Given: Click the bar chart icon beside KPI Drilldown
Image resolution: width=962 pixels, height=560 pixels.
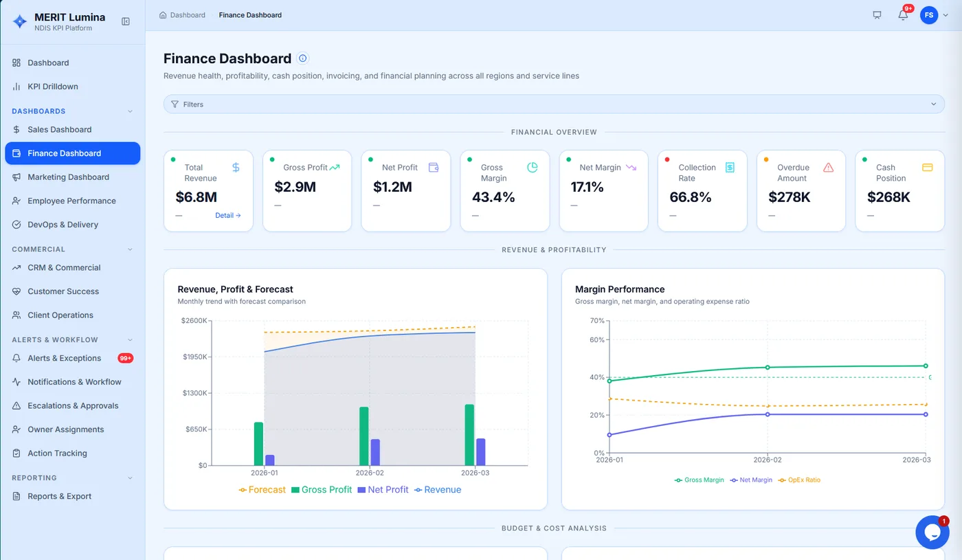Looking at the screenshot, I should coord(16,87).
